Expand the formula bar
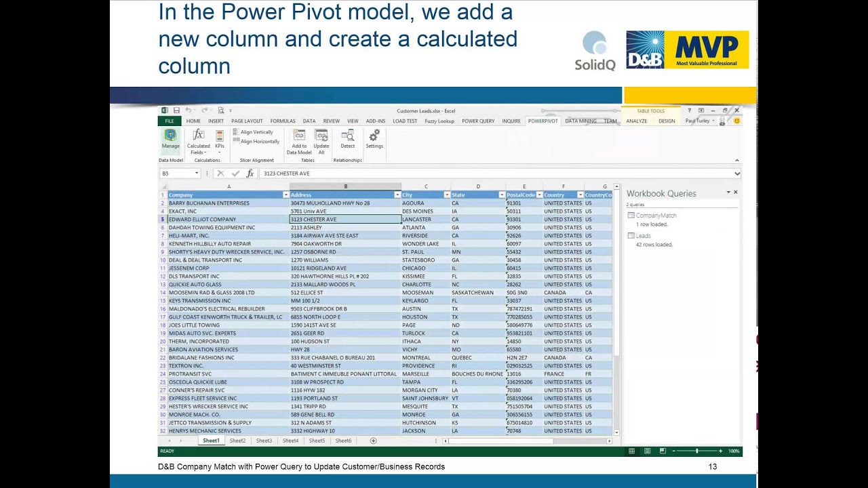This screenshot has height=488, width=868. click(737, 174)
